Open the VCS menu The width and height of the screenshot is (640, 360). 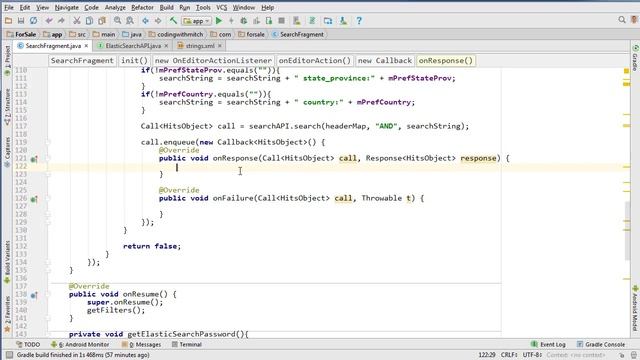(x=222, y=7)
